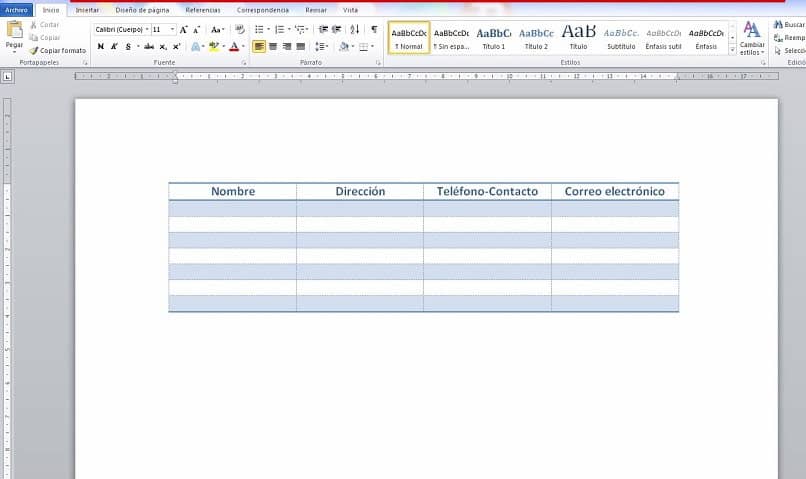
Task: Toggle show paragraph marks ¶
Action: 374,30
